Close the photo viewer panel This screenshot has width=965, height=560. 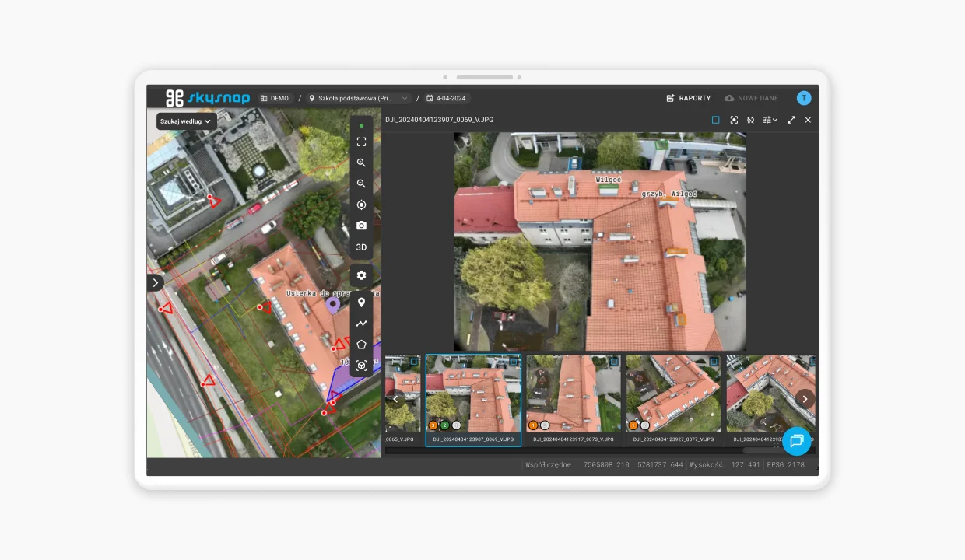coord(808,120)
